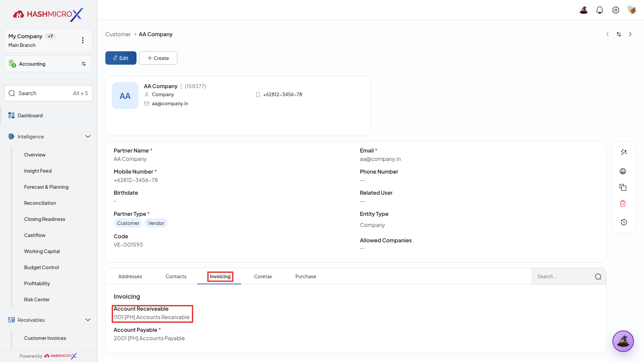Open the floating wizard assistant button

[x=623, y=341]
